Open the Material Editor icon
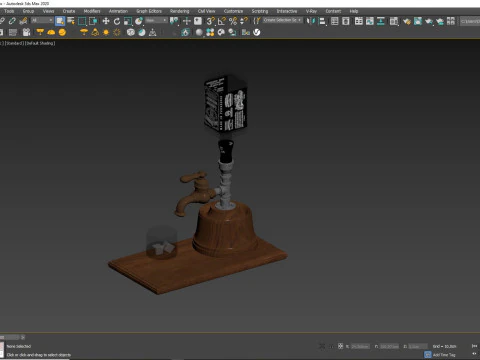The image size is (480, 360). point(394,21)
